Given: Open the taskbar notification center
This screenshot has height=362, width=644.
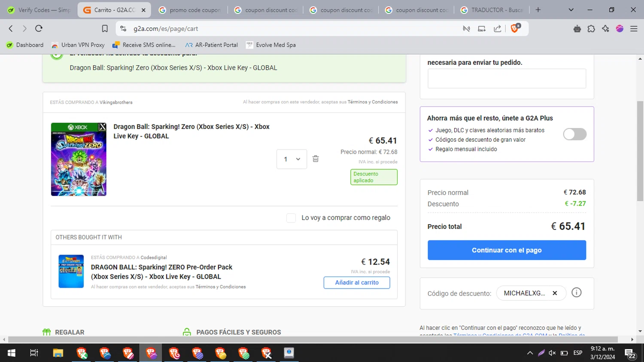Looking at the screenshot, I should pyautogui.click(x=630, y=353).
